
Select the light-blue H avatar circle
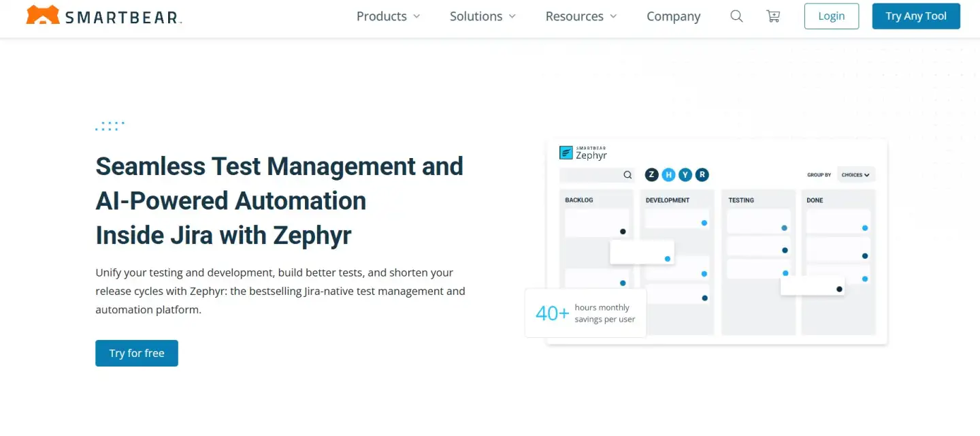click(x=668, y=175)
